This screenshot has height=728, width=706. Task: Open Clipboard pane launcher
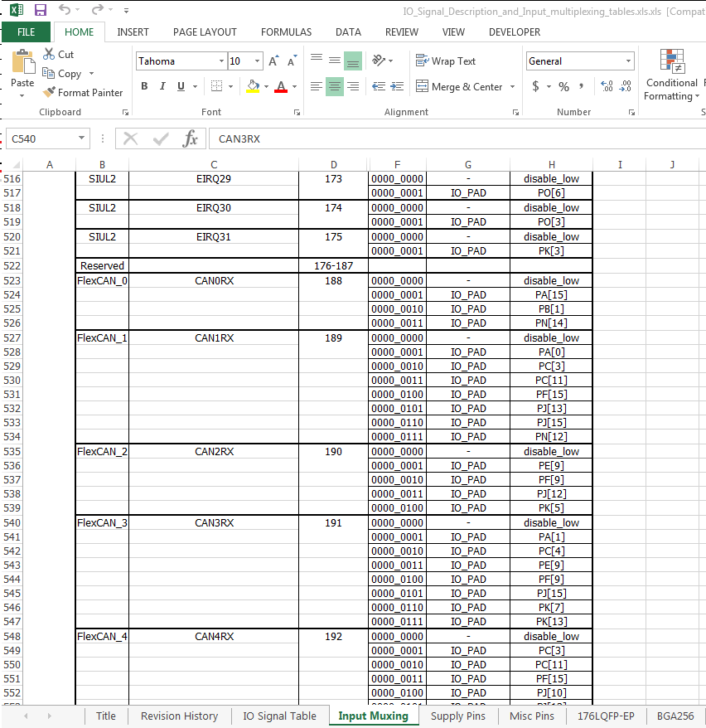point(125,113)
